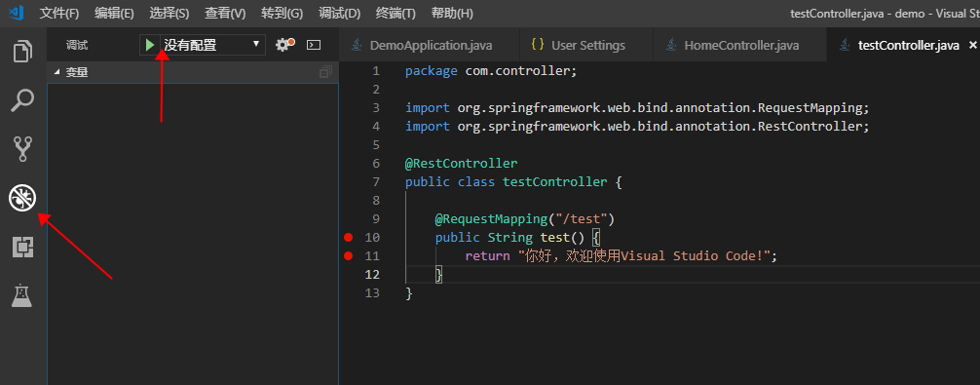
Task: Click the @RestController annotation
Action: tap(461, 164)
